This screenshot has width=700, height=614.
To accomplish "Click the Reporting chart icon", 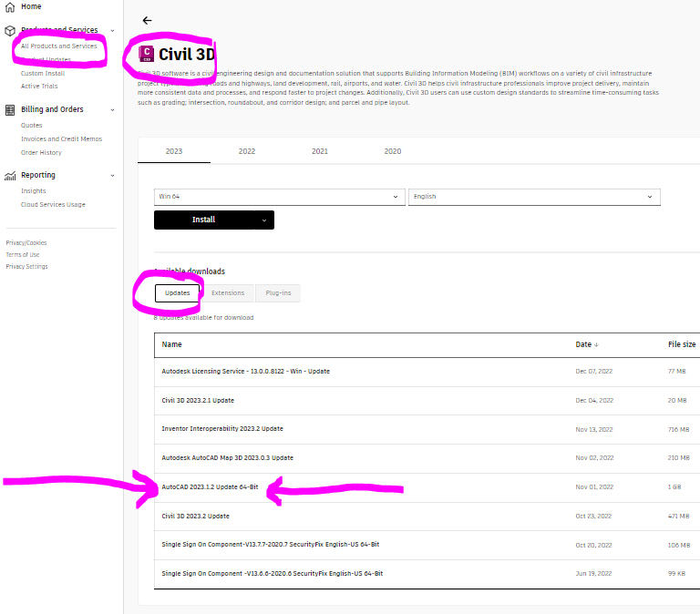I will coord(10,176).
